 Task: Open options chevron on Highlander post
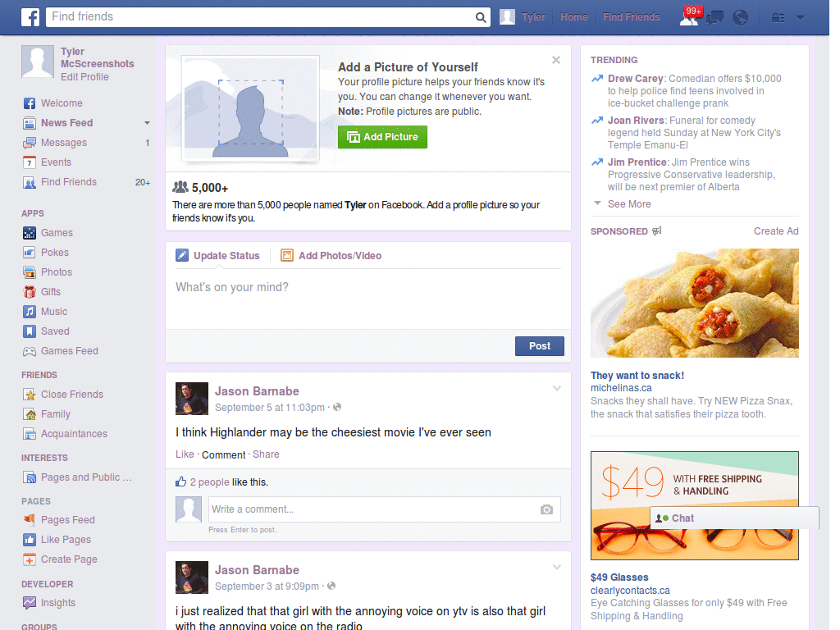click(x=557, y=388)
